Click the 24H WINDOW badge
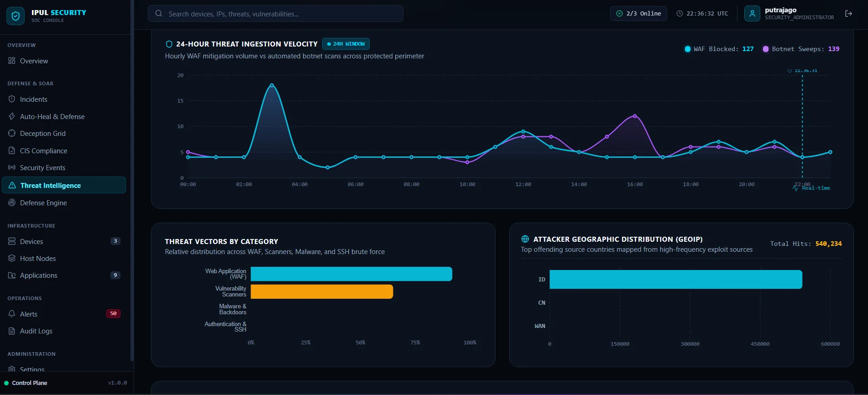868x395 pixels. pos(346,44)
